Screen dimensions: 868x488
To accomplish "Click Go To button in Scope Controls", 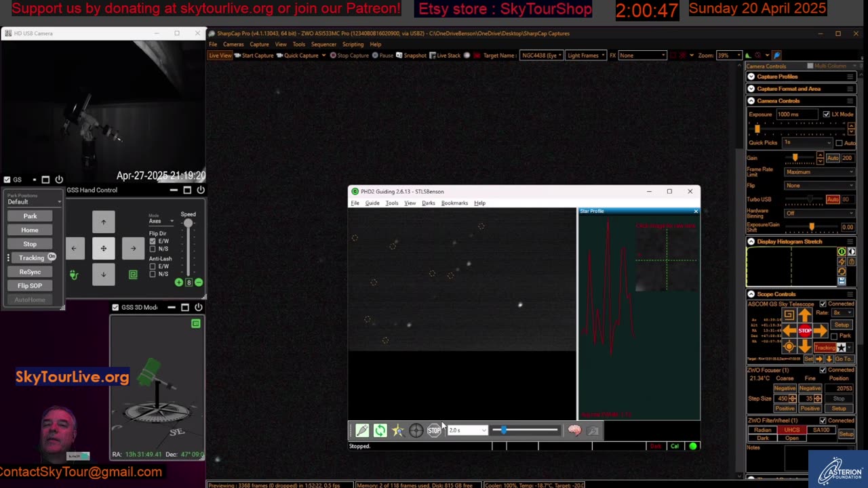I will click(844, 359).
